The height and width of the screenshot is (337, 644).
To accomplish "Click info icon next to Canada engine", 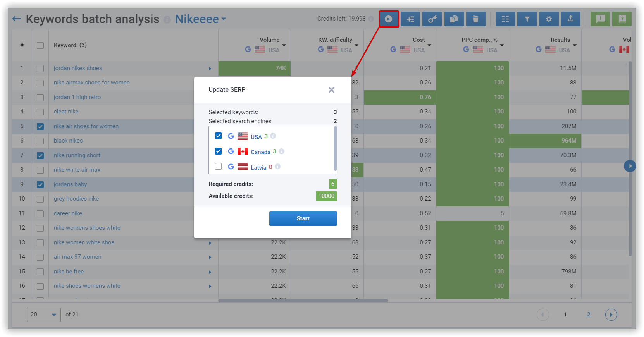I will point(282,151).
